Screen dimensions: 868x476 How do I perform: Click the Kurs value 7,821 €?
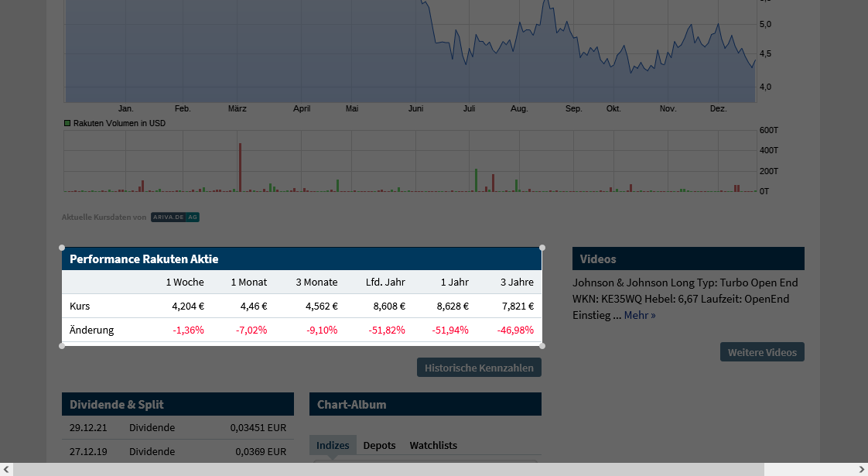518,306
